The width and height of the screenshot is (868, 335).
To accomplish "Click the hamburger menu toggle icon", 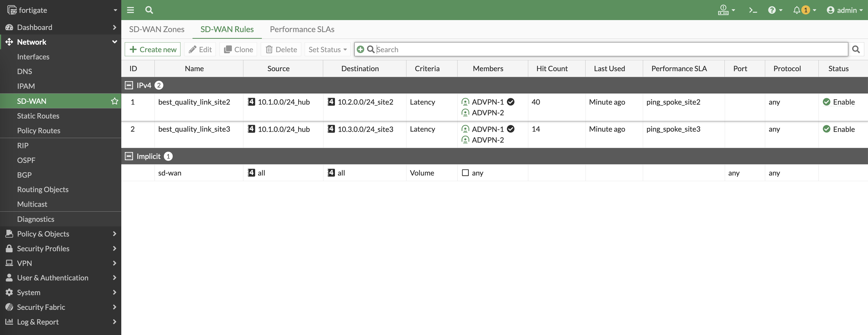I will tap(130, 10).
